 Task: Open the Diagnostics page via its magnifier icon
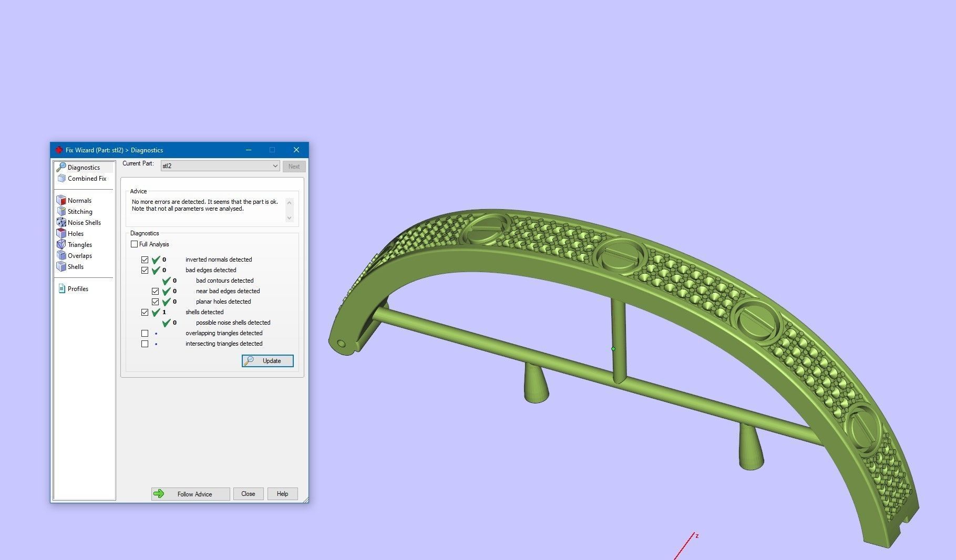pyautogui.click(x=61, y=167)
